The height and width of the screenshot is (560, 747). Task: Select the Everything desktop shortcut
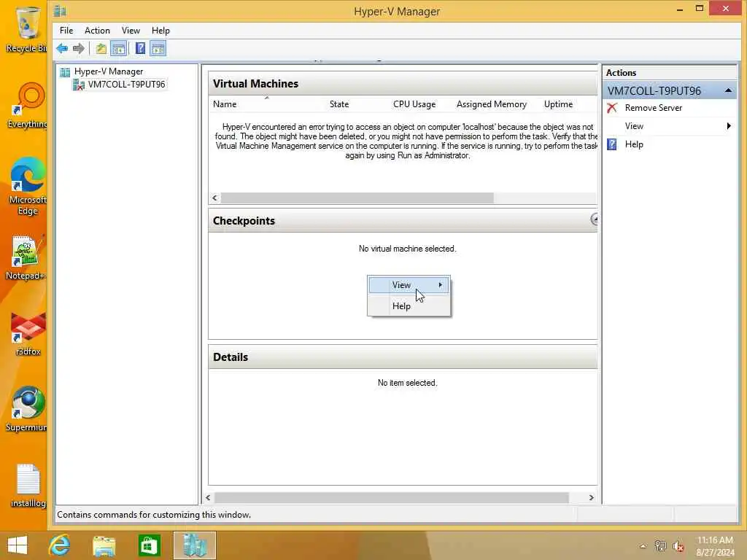[x=27, y=105]
